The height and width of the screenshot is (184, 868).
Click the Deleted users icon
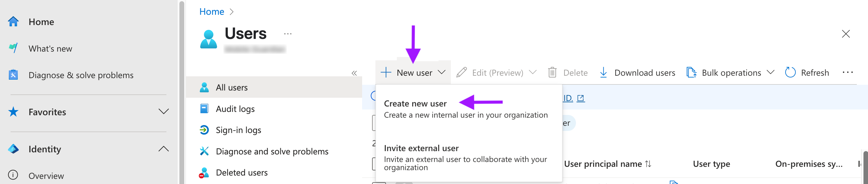(204, 173)
